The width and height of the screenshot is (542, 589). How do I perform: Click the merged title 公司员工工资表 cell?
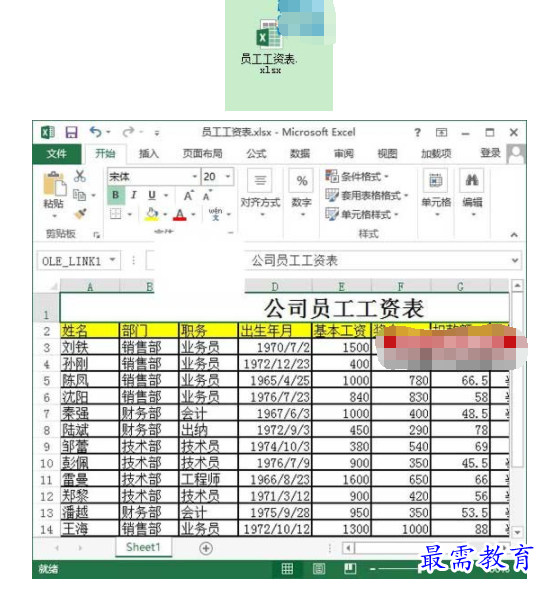284,308
